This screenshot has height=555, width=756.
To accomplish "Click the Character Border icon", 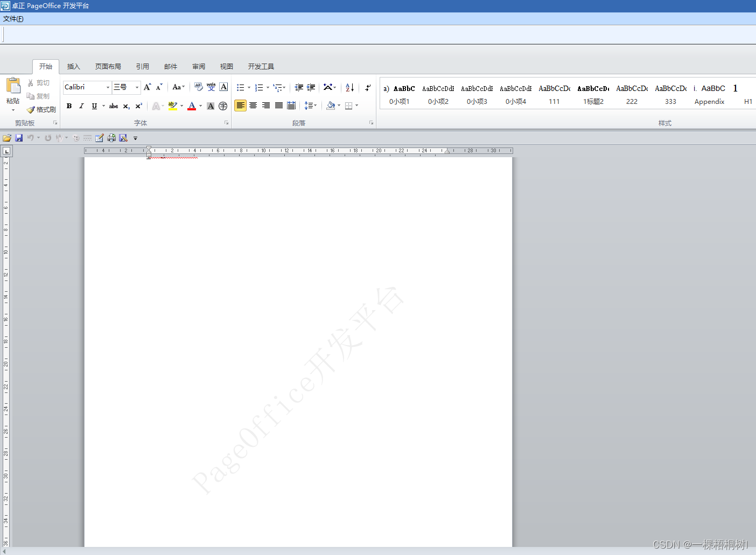I will 223,87.
